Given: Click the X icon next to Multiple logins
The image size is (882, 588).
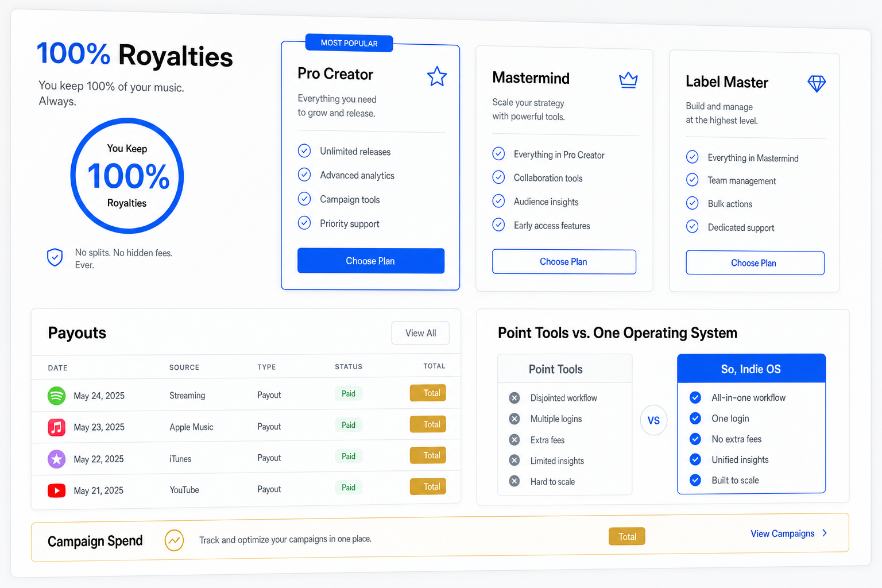Looking at the screenshot, I should pyautogui.click(x=514, y=419).
